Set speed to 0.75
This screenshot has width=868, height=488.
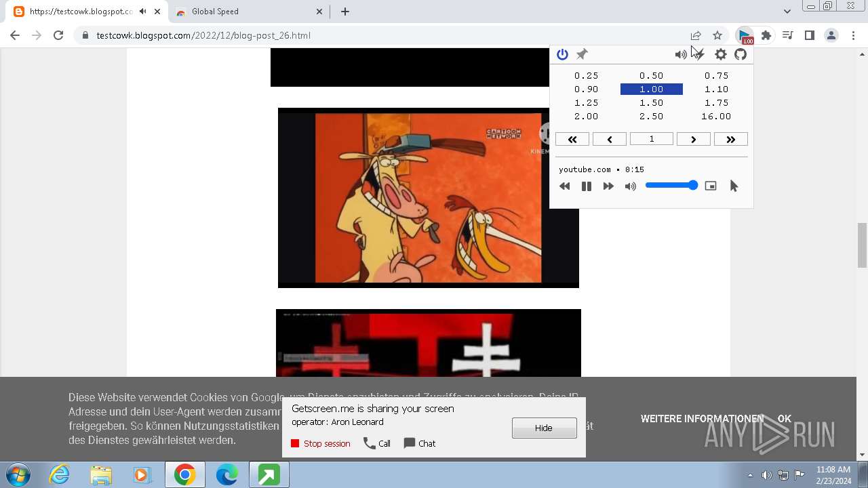pos(717,75)
